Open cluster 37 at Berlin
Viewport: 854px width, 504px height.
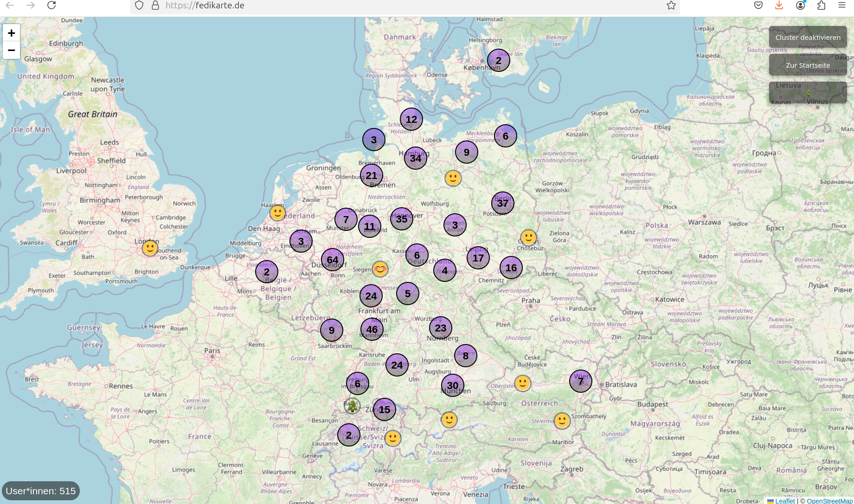coord(503,203)
